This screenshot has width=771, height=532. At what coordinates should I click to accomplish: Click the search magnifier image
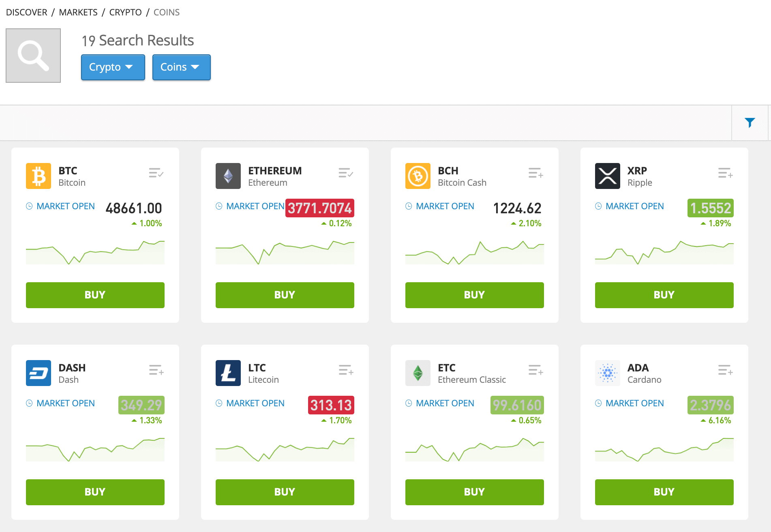tap(33, 56)
